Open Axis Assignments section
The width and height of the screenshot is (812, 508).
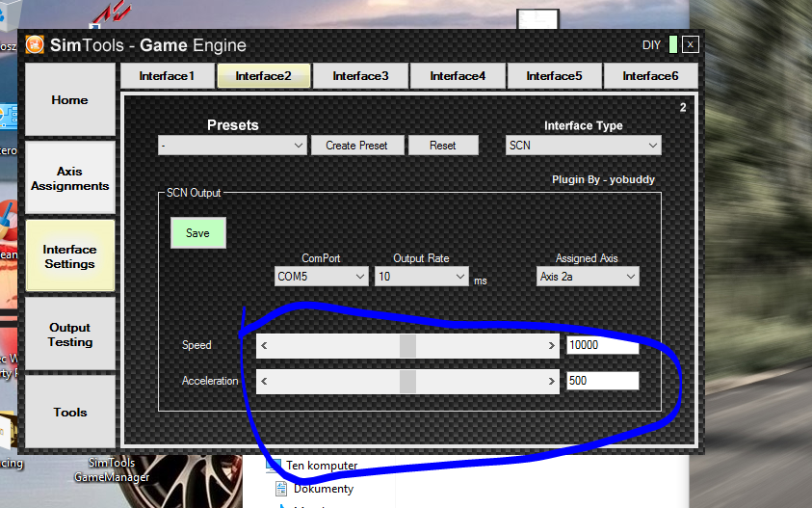[70, 177]
